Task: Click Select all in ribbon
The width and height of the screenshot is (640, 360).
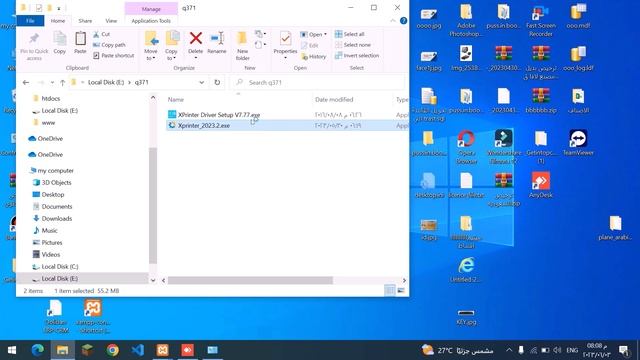Action: pyautogui.click(x=350, y=34)
